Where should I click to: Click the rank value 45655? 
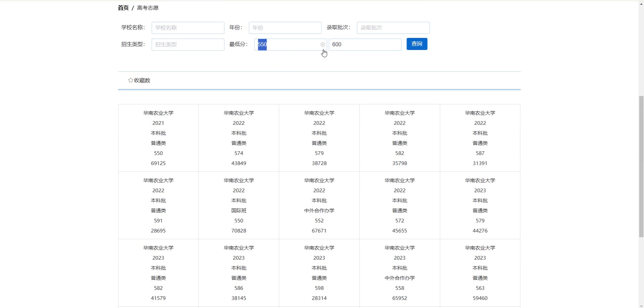(400, 231)
